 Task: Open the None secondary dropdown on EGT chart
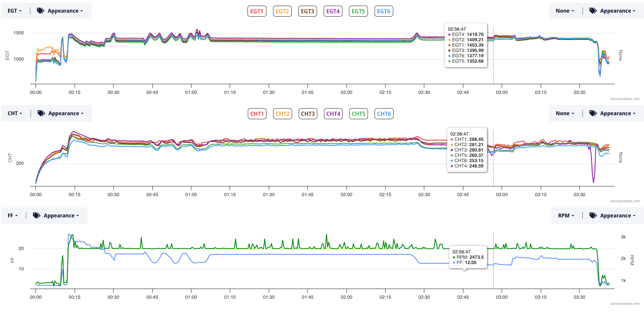click(565, 11)
